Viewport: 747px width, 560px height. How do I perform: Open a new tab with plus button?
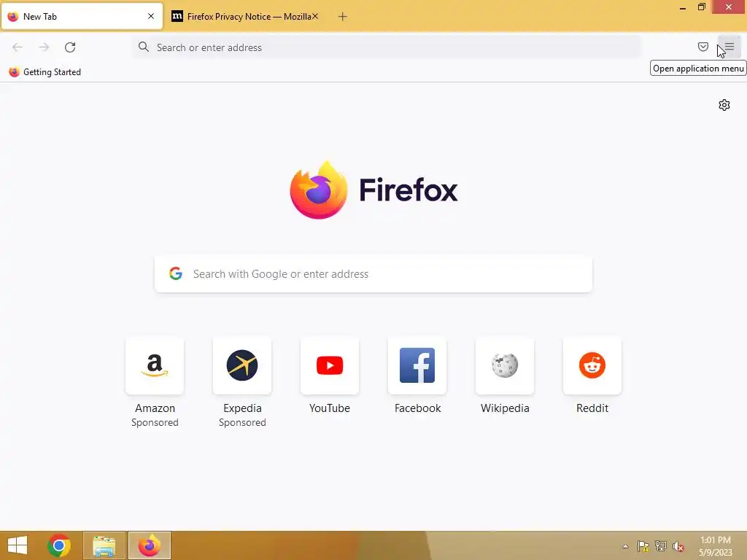tap(343, 17)
